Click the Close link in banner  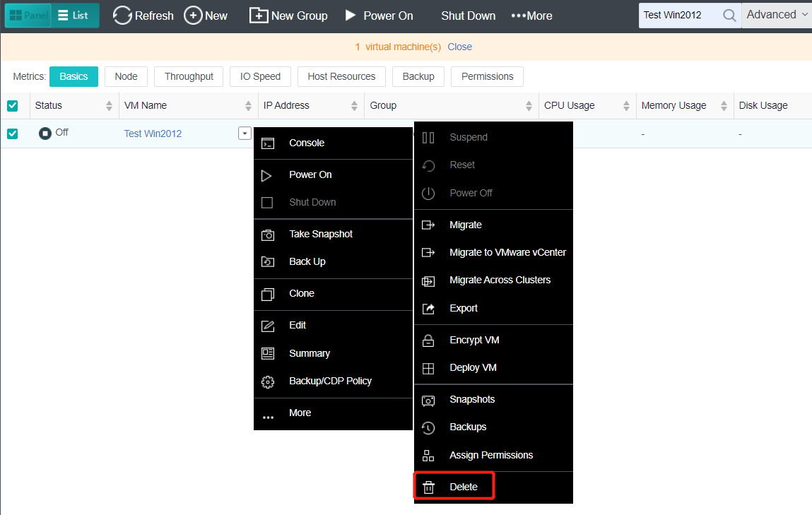click(459, 47)
